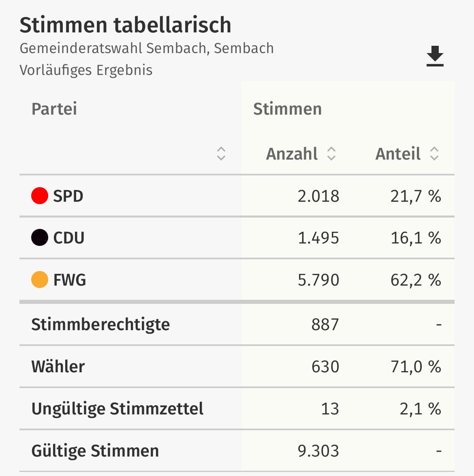The width and height of the screenshot is (474, 476).
Task: Click the Gültige Stimmen row label
Action: pos(95,451)
